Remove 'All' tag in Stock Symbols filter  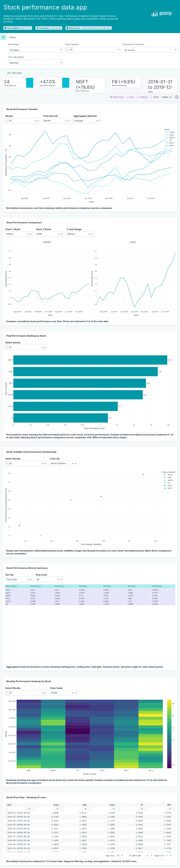tap(68, 50)
